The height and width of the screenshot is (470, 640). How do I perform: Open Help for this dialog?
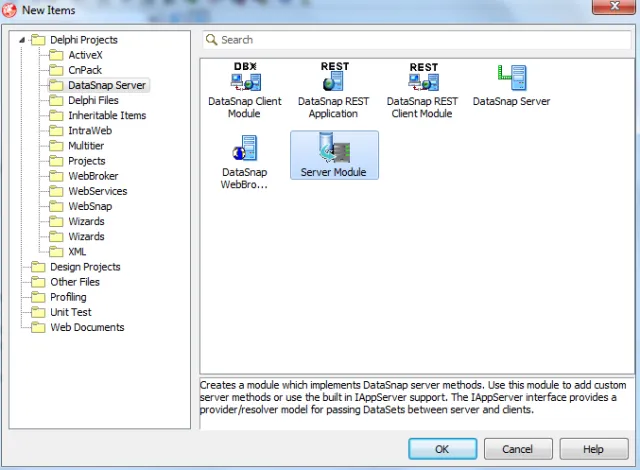click(594, 449)
